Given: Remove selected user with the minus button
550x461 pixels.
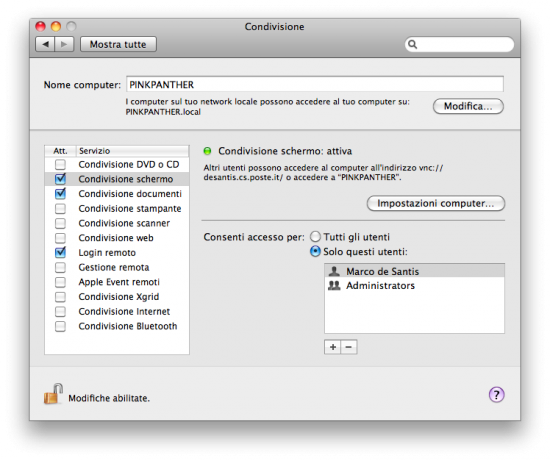Looking at the screenshot, I should [x=349, y=347].
